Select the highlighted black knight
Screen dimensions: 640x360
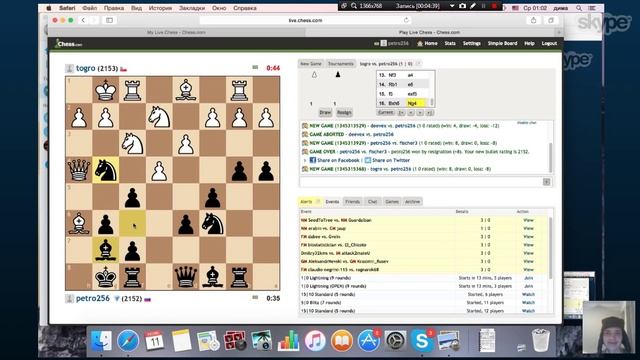[x=105, y=170]
